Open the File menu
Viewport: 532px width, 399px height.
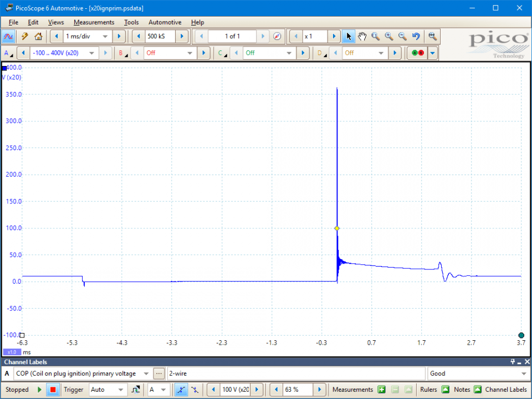[x=13, y=22]
